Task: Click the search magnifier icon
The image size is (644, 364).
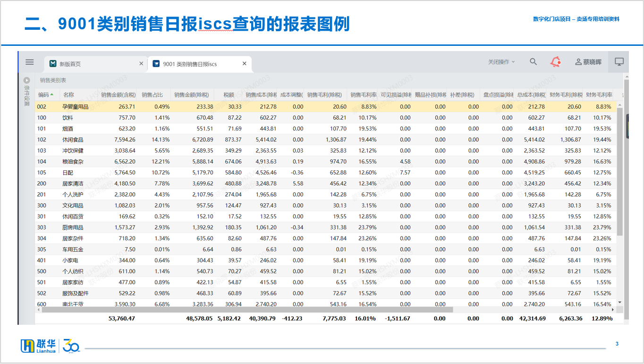Action: (533, 62)
